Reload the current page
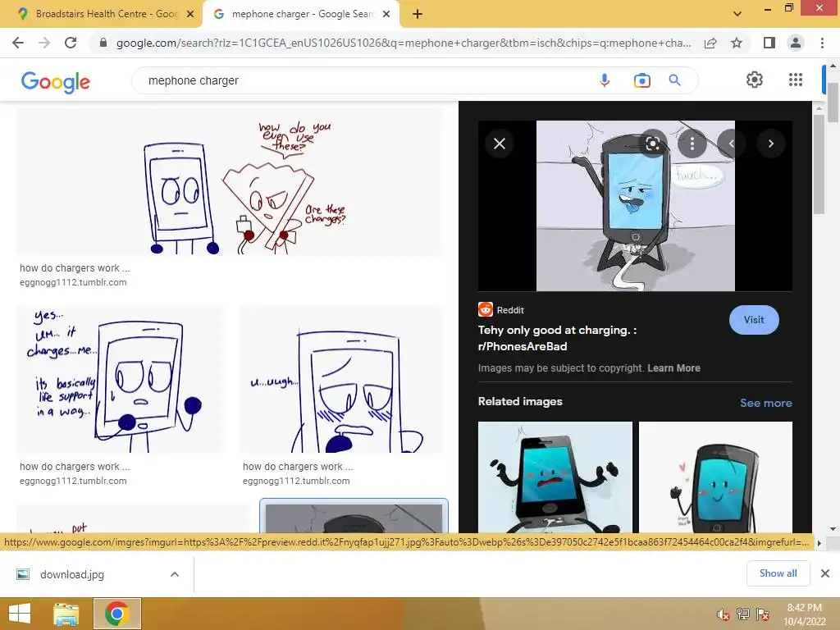This screenshot has height=630, width=840. [x=71, y=43]
